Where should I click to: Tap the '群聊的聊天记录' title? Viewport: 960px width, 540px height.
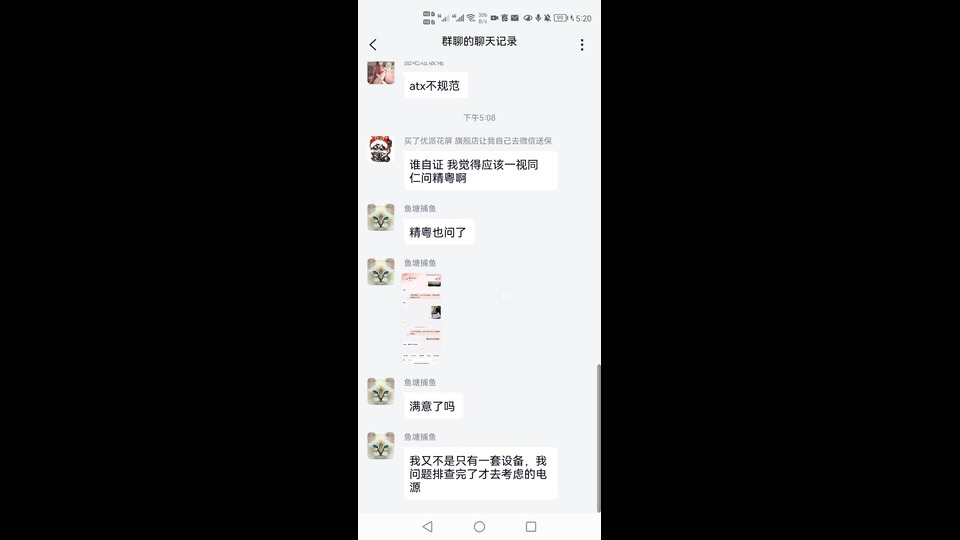tap(479, 42)
